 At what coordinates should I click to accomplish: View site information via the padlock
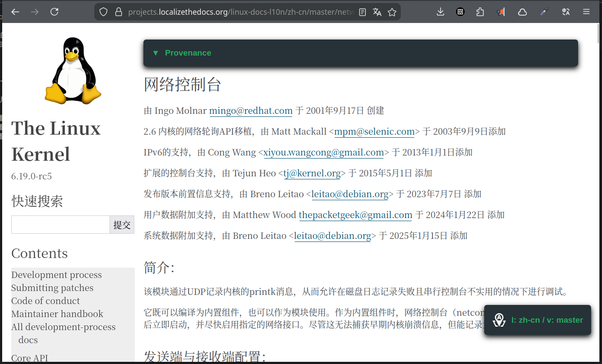coord(118,12)
